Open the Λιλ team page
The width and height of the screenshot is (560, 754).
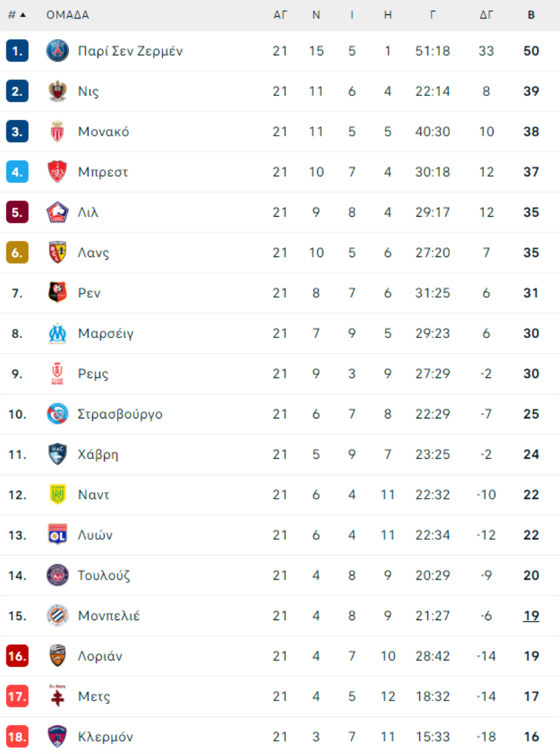[88, 212]
